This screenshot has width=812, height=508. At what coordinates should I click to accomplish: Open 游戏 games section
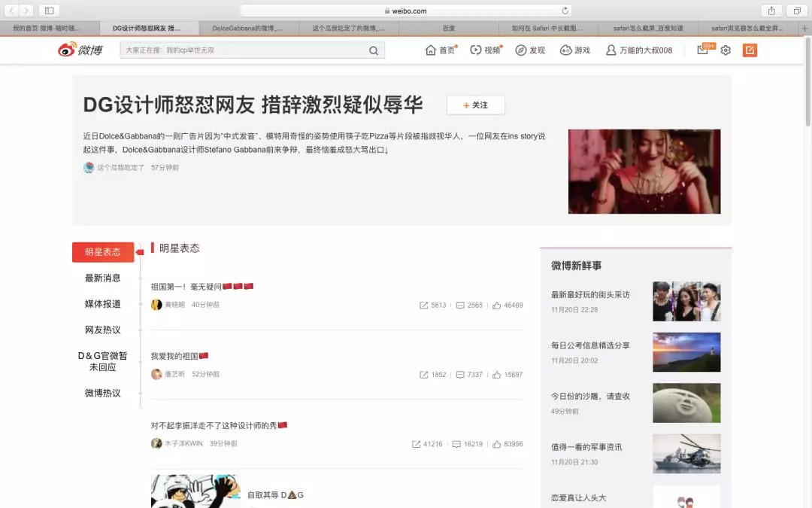tap(575, 50)
